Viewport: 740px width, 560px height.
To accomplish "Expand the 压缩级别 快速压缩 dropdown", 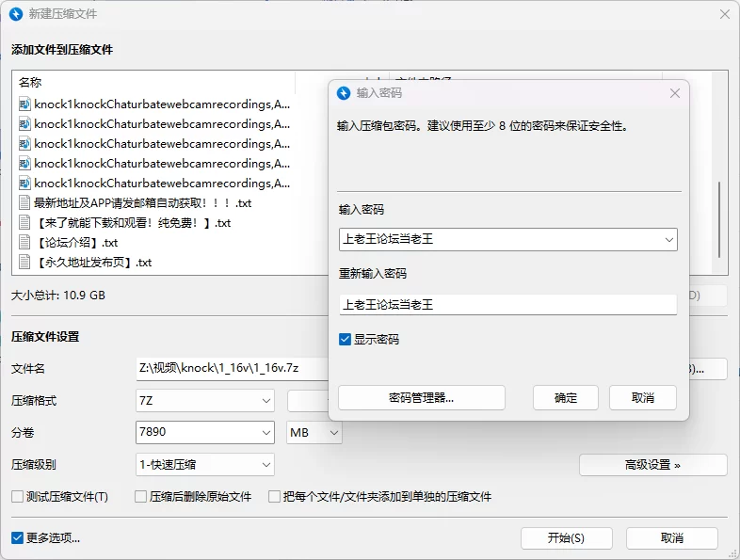I will coord(265,464).
